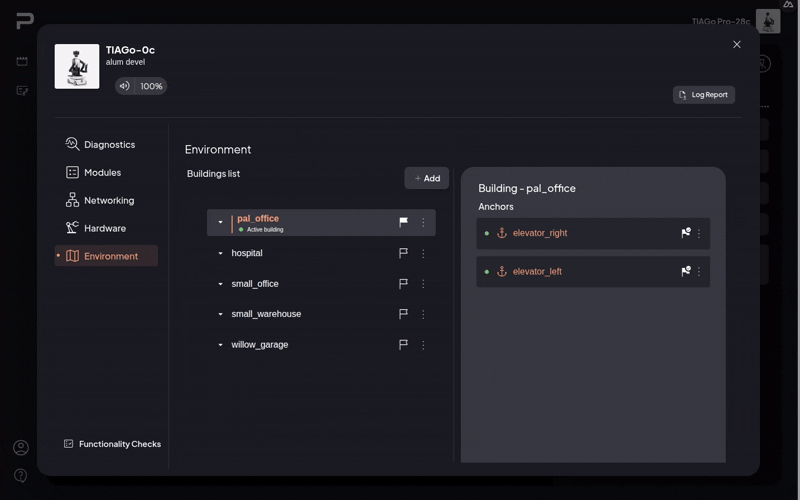Open more options for pal_office
This screenshot has width=800, height=500.
coord(423,222)
